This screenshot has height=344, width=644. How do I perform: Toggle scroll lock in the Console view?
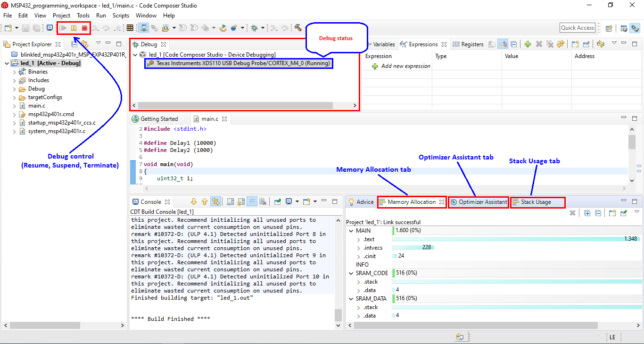(x=240, y=201)
